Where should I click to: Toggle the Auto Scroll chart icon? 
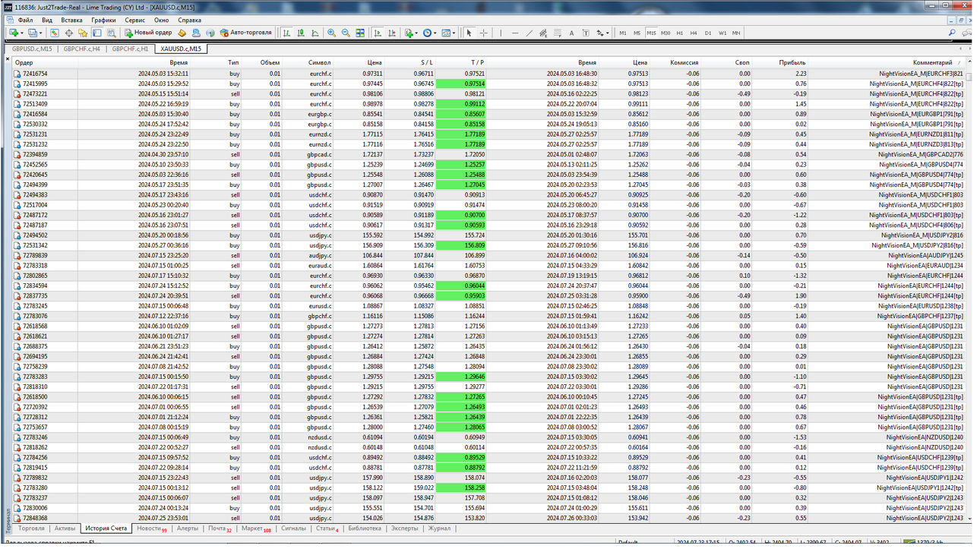tap(377, 33)
